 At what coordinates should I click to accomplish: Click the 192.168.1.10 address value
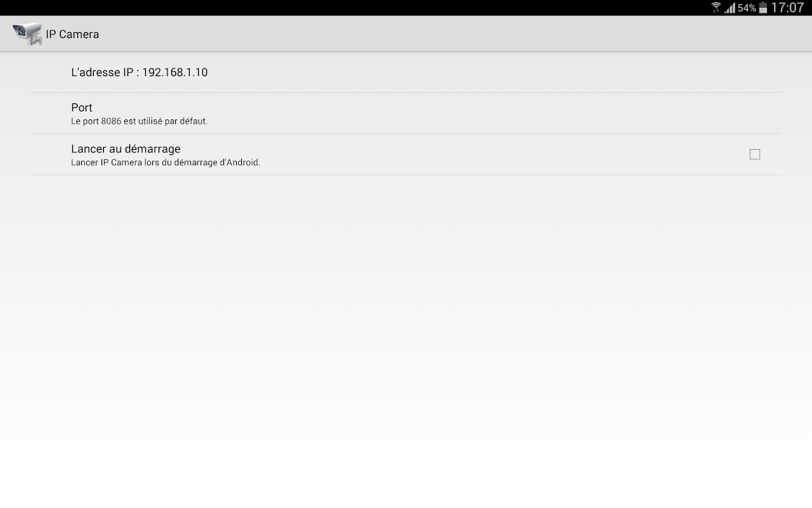click(x=175, y=72)
